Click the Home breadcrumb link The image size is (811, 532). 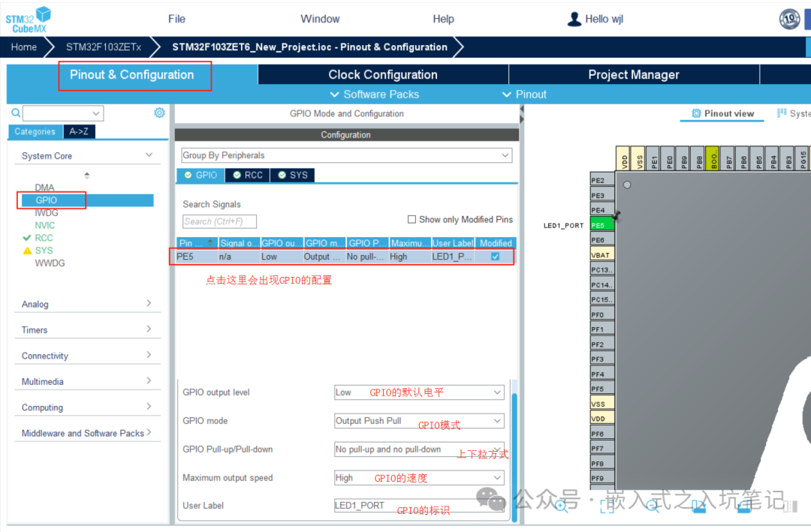point(24,47)
